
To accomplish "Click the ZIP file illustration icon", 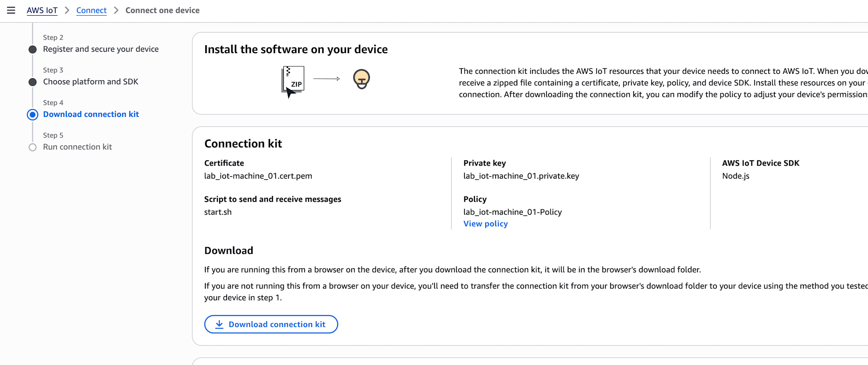I will coord(293,82).
